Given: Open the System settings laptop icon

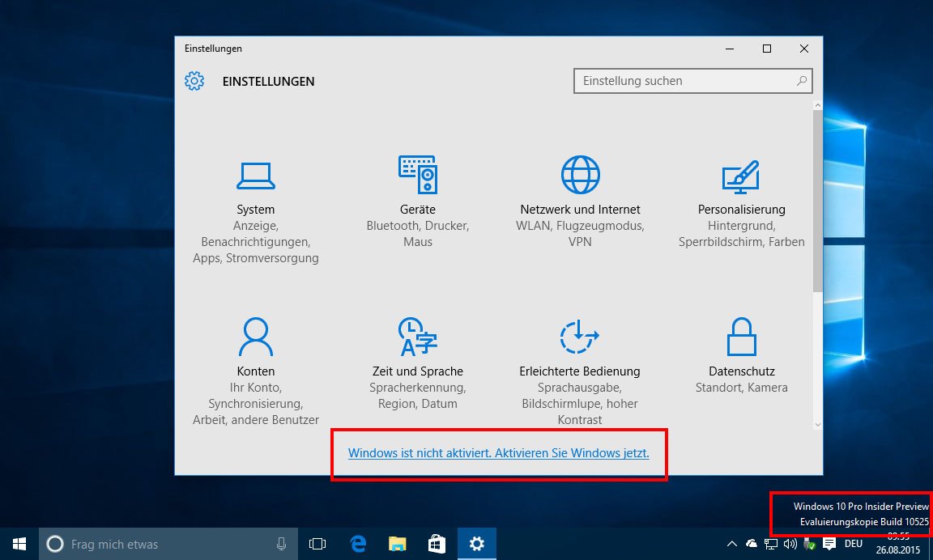Looking at the screenshot, I should (255, 175).
